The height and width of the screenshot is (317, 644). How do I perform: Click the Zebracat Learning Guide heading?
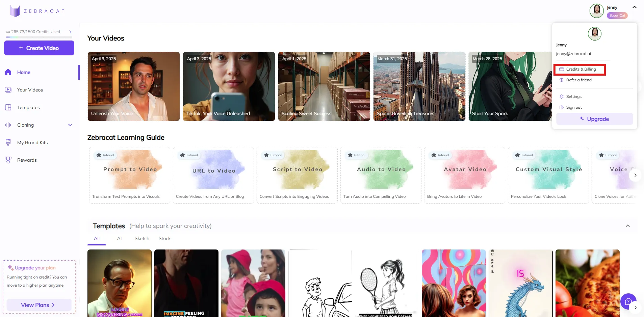[126, 137]
